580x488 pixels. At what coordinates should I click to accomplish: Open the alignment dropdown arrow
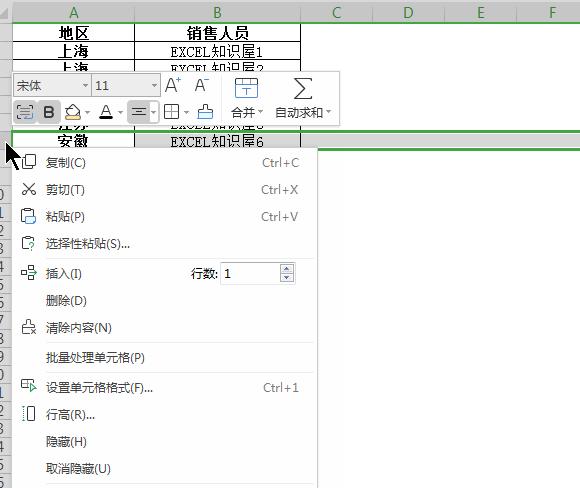pos(154,112)
